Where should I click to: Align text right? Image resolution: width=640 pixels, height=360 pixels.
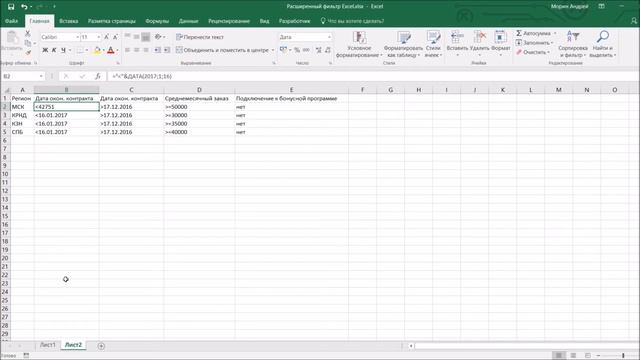(x=146, y=50)
